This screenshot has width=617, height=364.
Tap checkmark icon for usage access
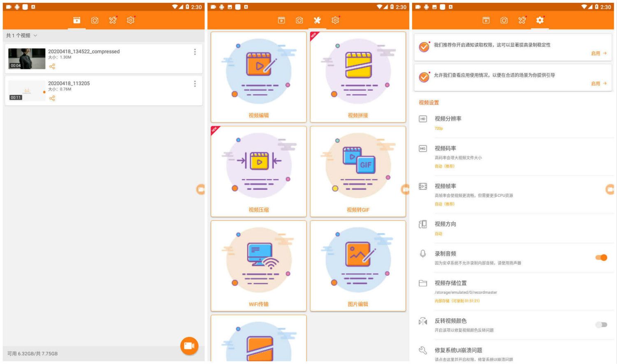click(x=424, y=77)
